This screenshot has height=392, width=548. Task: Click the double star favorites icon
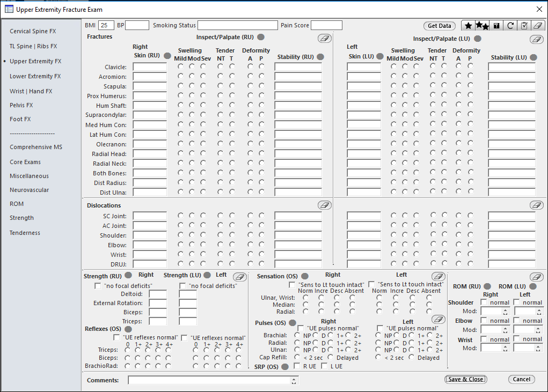pyautogui.click(x=483, y=26)
